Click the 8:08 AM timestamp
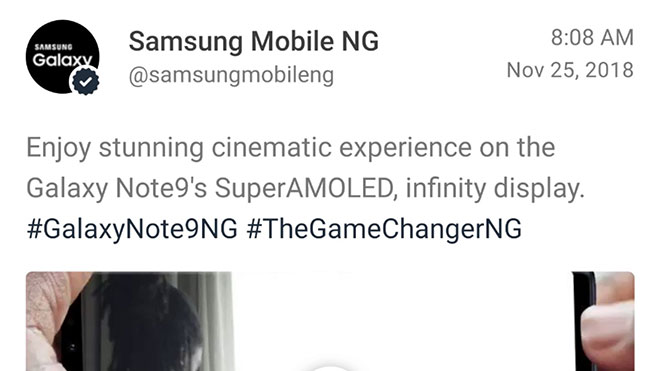The image size is (660, 371). tap(592, 37)
